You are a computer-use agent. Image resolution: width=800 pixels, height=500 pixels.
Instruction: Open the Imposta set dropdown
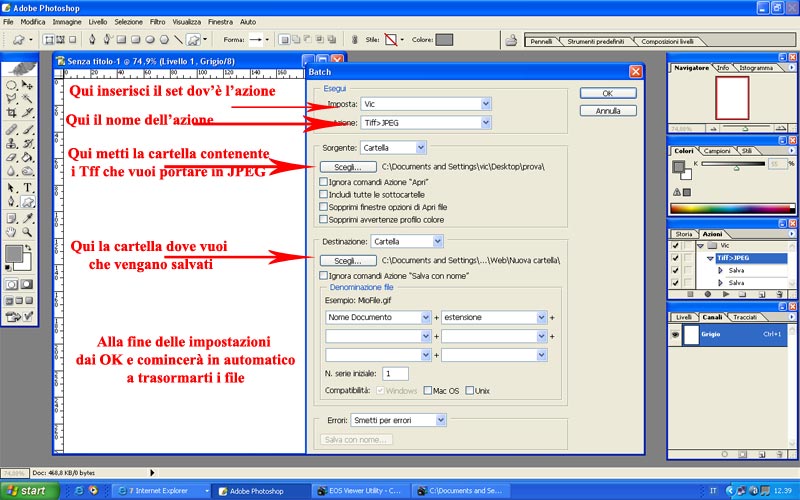426,103
